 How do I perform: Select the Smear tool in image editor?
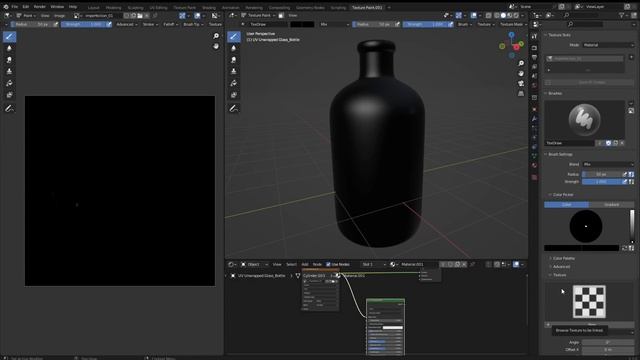9,60
